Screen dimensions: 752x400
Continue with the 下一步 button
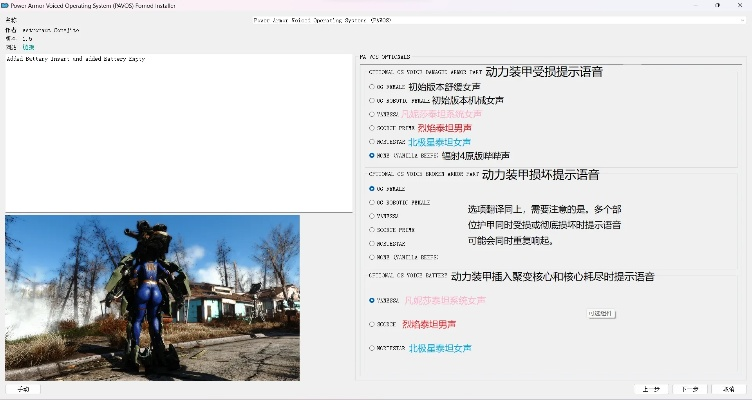click(x=690, y=389)
